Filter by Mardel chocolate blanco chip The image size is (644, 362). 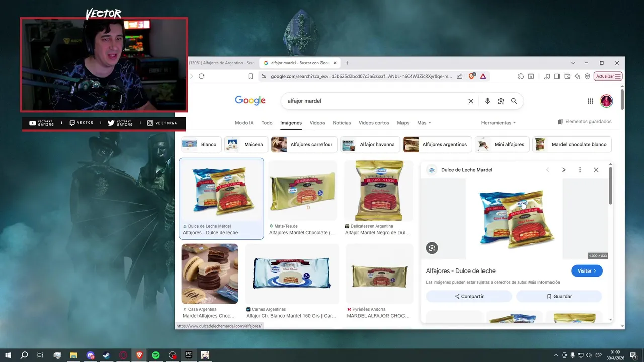coord(572,144)
